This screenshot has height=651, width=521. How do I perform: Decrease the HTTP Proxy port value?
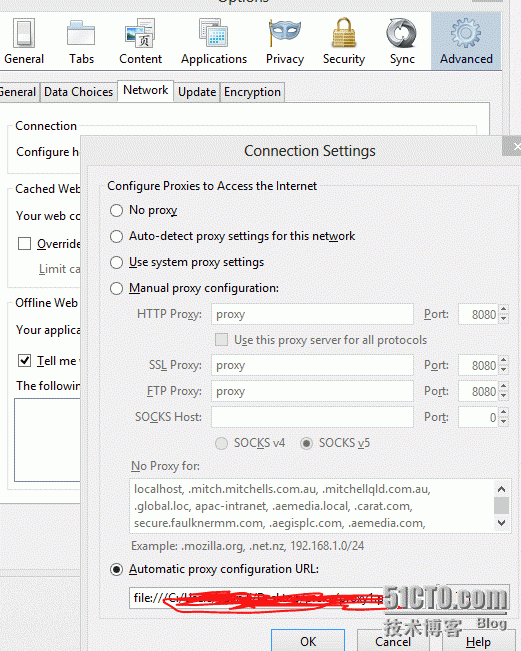click(x=504, y=319)
